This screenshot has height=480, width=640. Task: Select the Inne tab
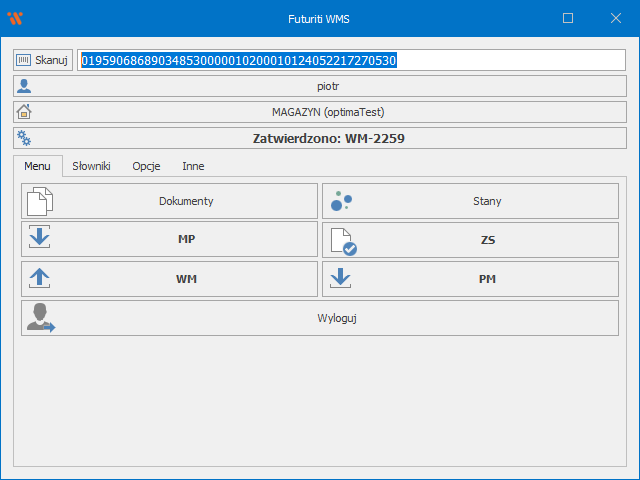193,166
